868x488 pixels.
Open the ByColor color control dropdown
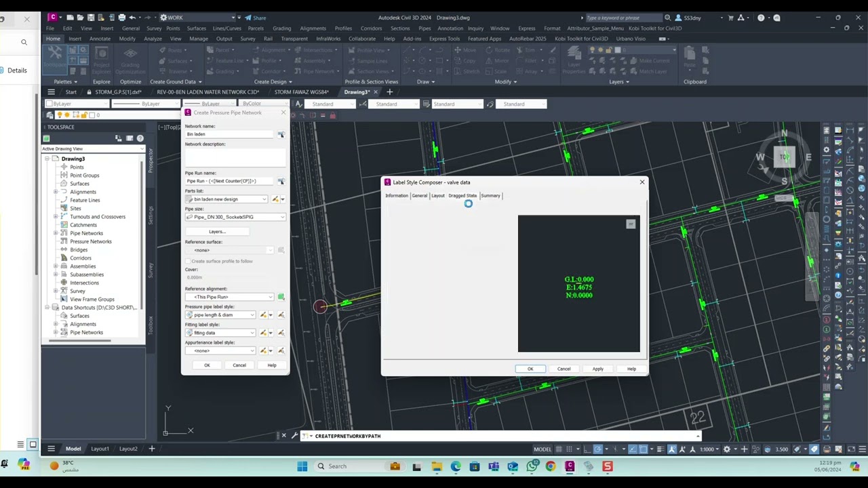(x=264, y=104)
